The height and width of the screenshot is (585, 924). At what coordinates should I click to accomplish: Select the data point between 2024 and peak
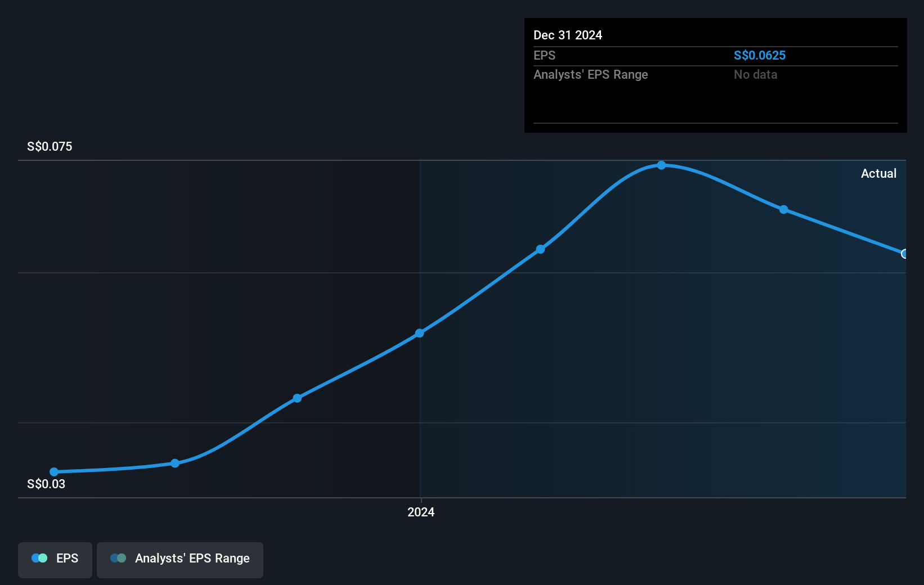(540, 249)
